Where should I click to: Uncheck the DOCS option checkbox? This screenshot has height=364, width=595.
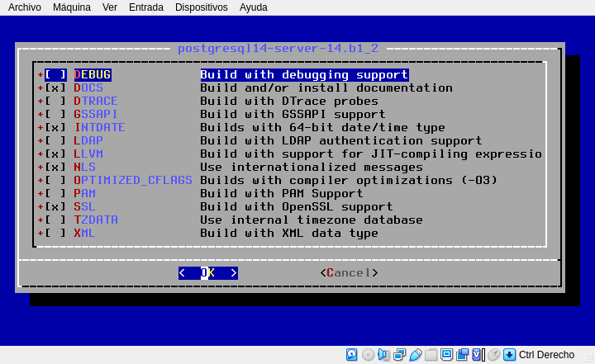[x=55, y=88]
